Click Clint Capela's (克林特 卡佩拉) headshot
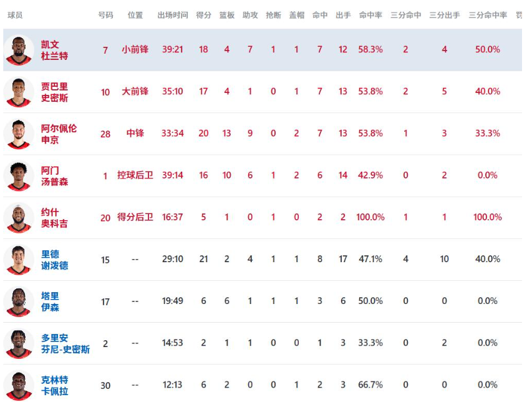This screenshot has width=532, height=402. coord(19,385)
